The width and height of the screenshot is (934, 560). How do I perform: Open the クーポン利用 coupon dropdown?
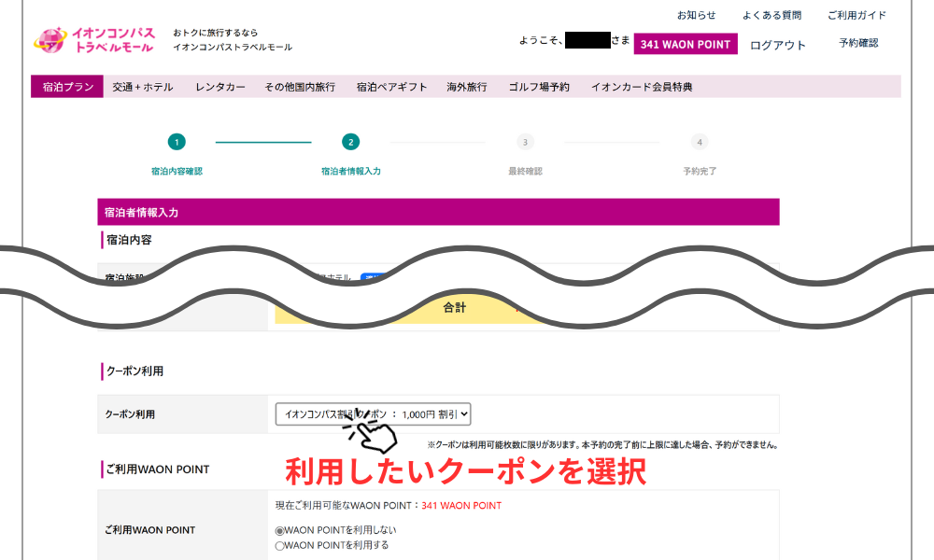click(373, 414)
